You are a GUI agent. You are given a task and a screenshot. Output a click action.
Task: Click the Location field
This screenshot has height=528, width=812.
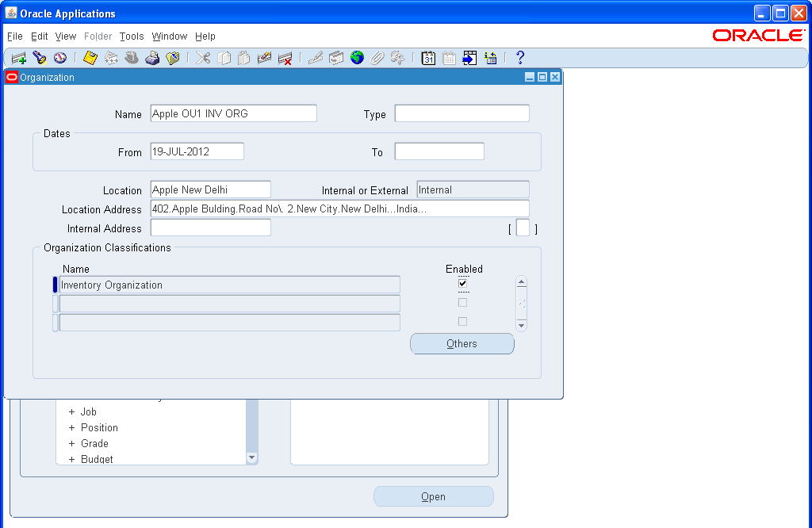pos(210,189)
